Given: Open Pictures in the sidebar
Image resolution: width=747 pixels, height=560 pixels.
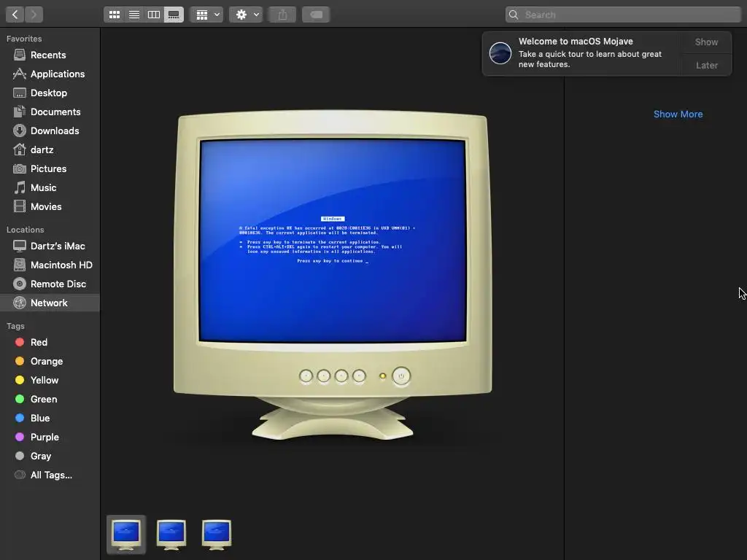Looking at the screenshot, I should click(50, 168).
